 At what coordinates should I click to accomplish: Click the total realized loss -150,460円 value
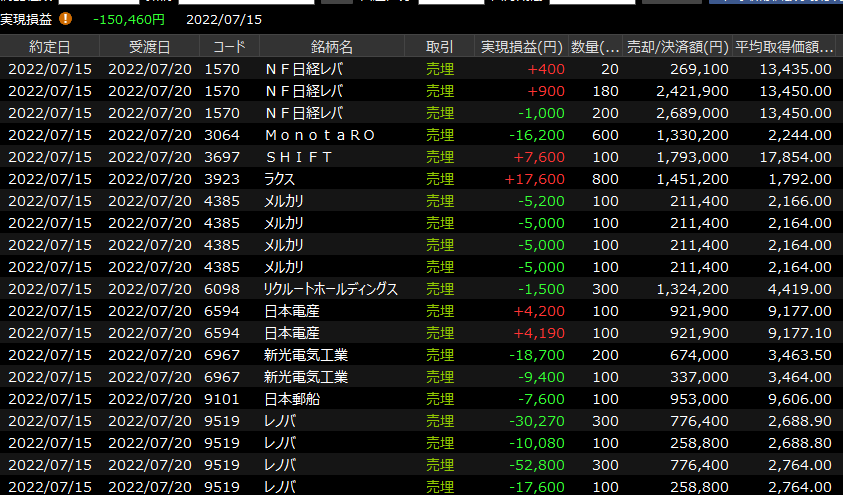(x=128, y=19)
